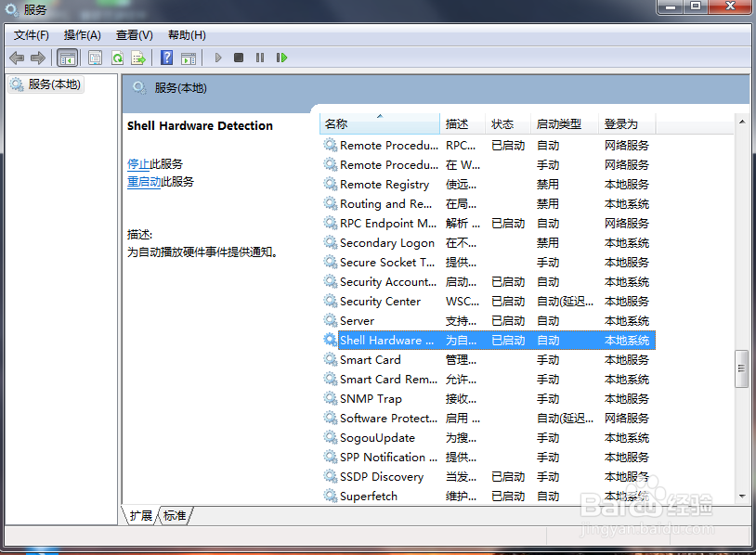This screenshot has width=756, height=555.
Task: Open the Properties toolbar icon
Action: coord(95,58)
